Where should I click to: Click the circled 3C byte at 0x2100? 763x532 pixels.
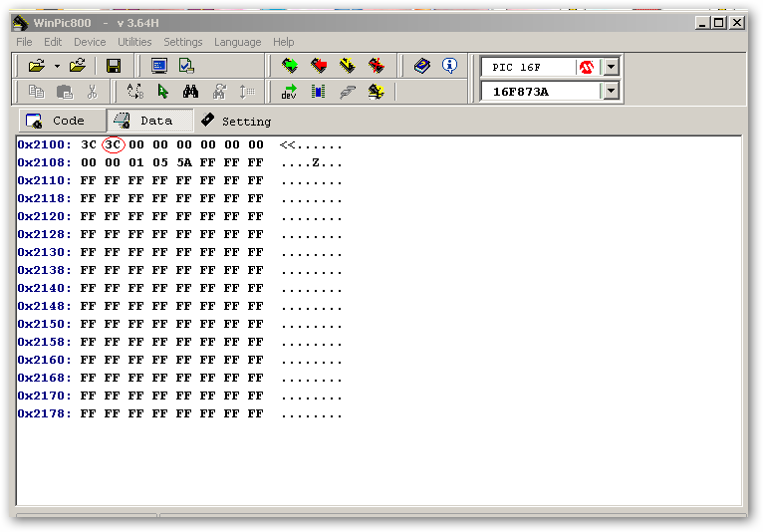(113, 144)
